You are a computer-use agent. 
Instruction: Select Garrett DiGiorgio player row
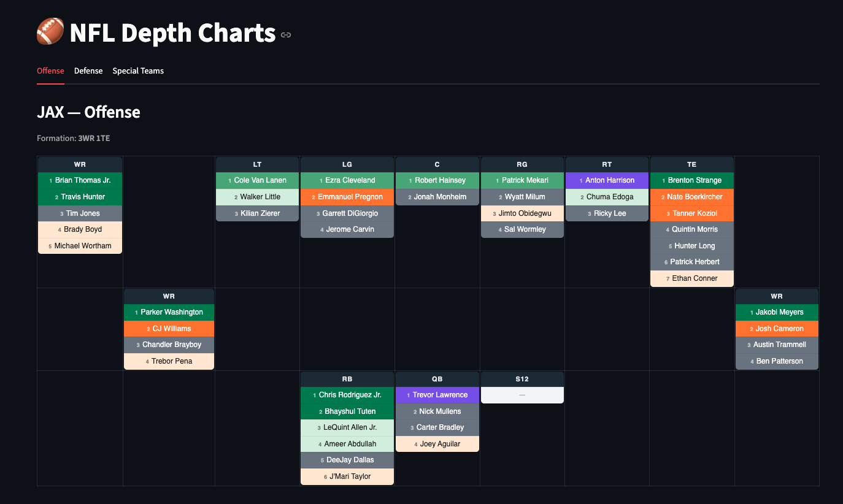tap(347, 213)
